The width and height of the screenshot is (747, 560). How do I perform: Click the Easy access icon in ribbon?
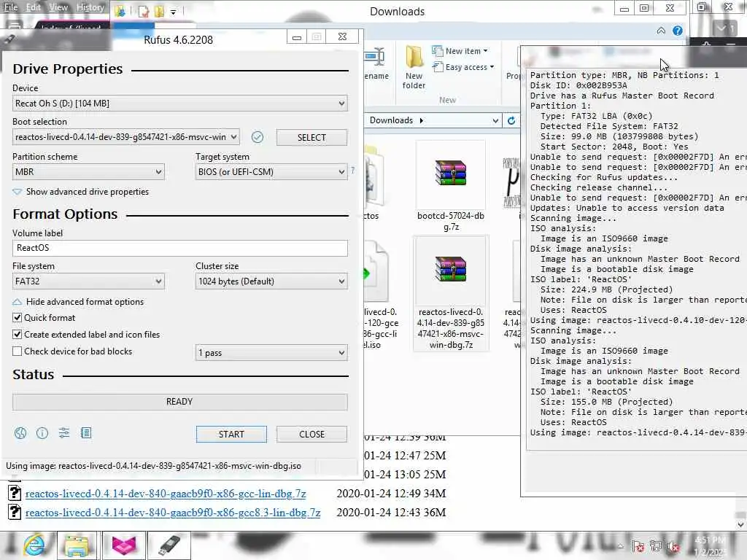coord(438,66)
